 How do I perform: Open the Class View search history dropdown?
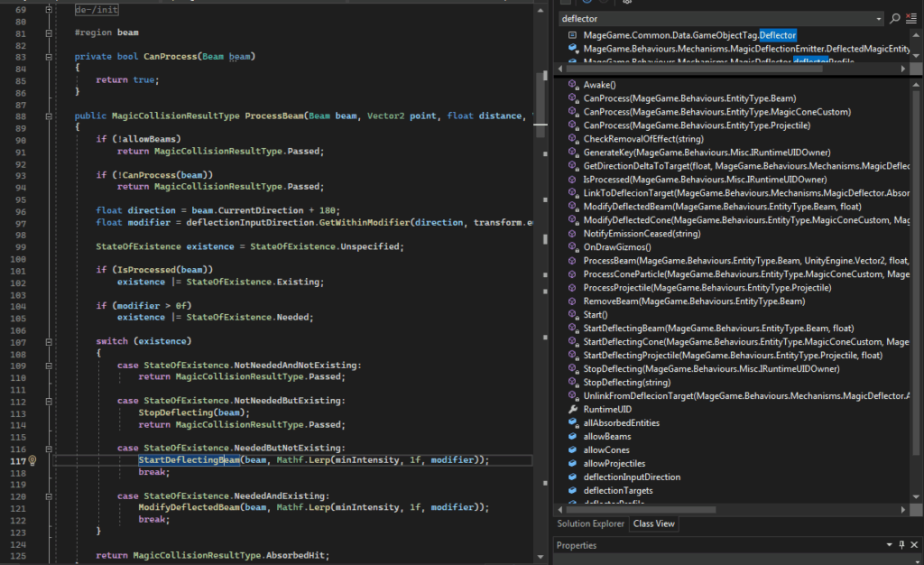point(879,18)
